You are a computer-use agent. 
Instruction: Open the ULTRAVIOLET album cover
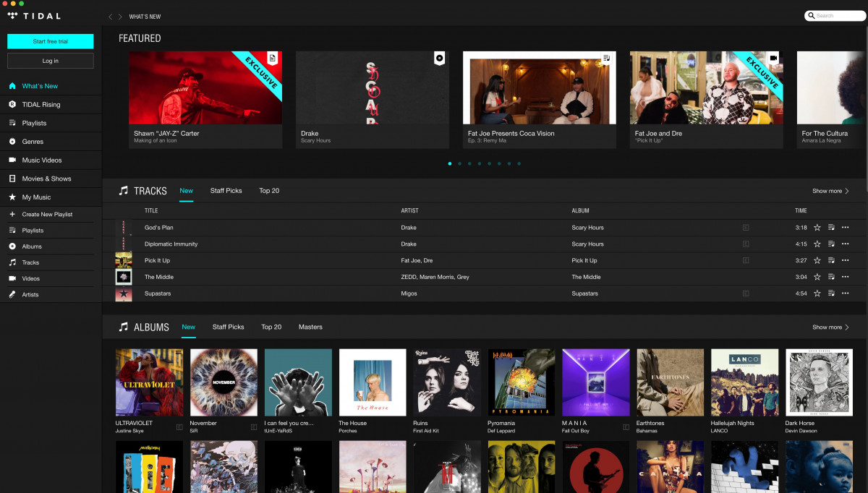[149, 382]
